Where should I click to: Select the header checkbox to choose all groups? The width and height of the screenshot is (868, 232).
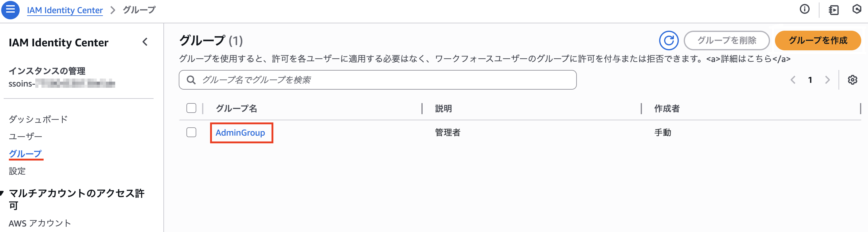point(191,108)
